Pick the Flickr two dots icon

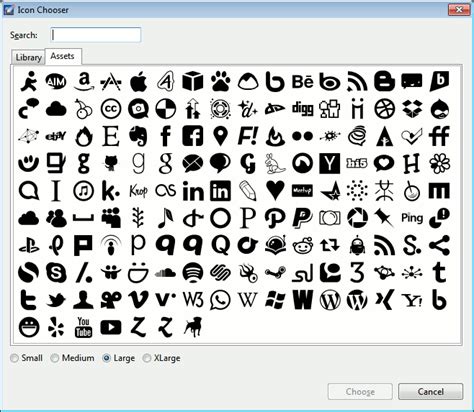pyautogui.click(x=303, y=136)
